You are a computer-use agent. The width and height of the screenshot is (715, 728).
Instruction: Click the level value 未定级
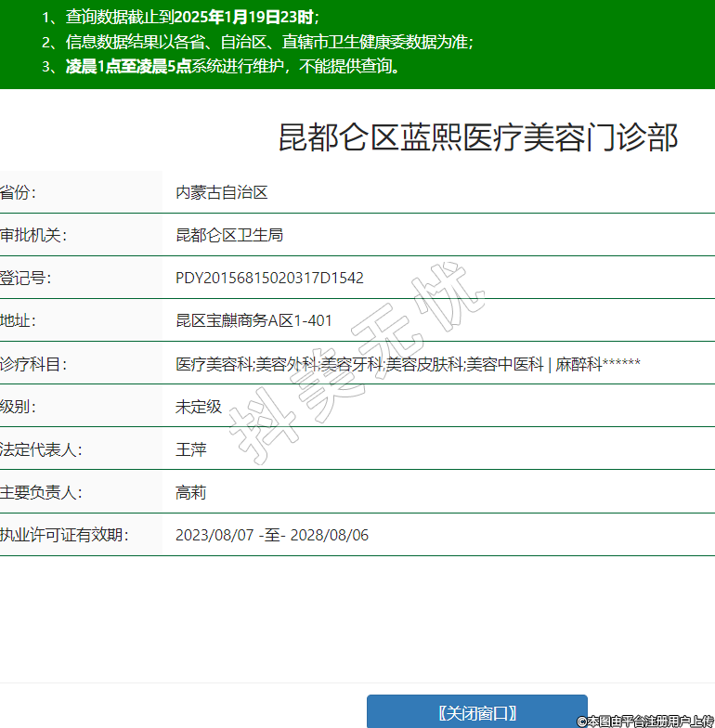point(199,407)
